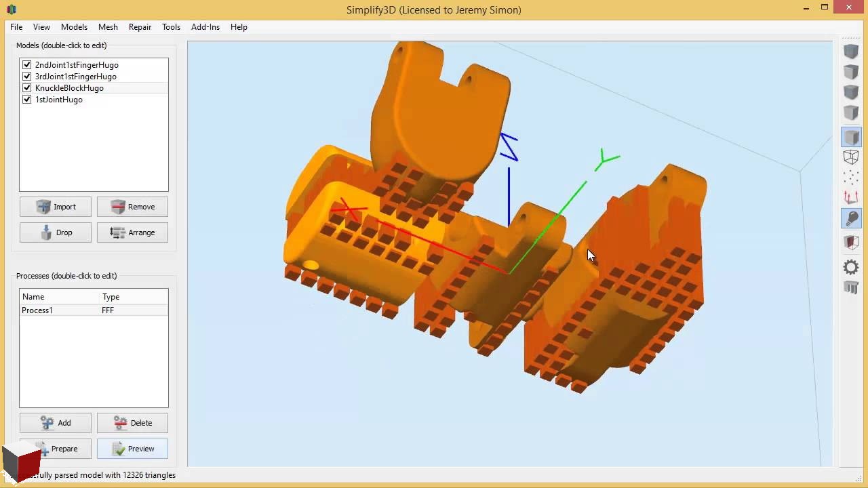Open the Models menu
This screenshot has height=488, width=868.
[x=74, y=27]
